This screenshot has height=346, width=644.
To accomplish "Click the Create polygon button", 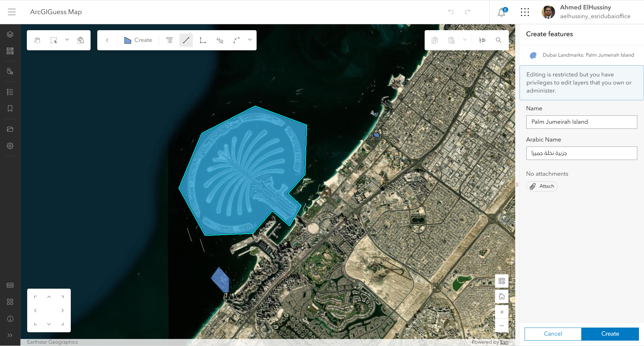I will [x=138, y=40].
